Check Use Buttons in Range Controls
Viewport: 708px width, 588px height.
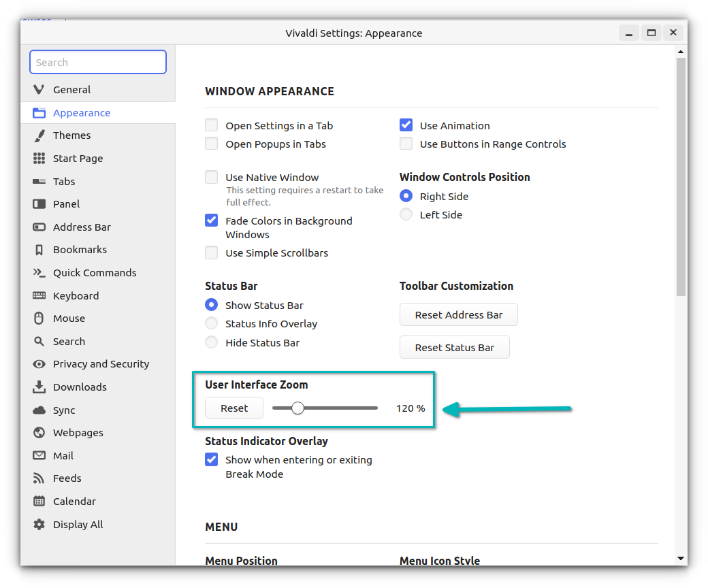pos(406,144)
